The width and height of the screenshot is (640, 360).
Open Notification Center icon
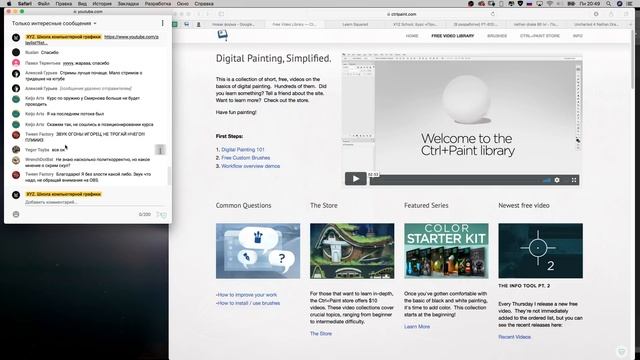tap(630, 4)
